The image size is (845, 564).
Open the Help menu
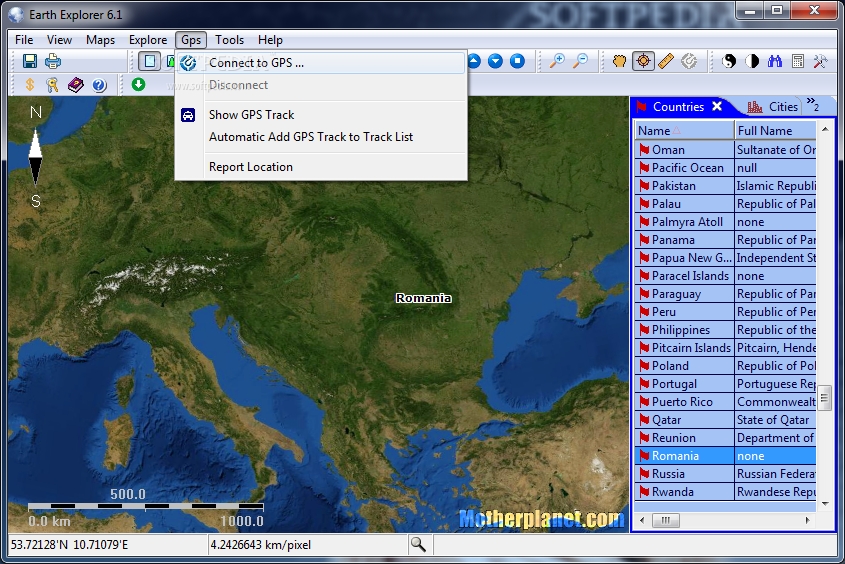[270, 40]
